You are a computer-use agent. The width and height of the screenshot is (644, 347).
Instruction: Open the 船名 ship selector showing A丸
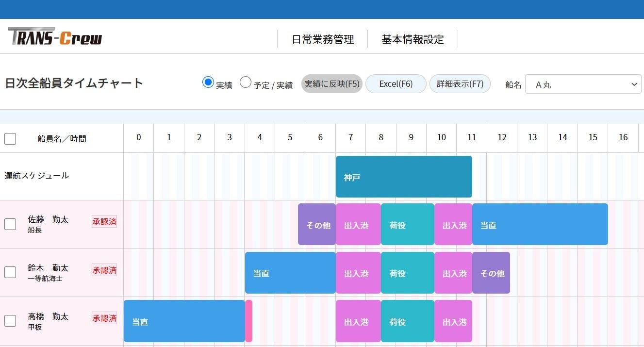tap(582, 84)
